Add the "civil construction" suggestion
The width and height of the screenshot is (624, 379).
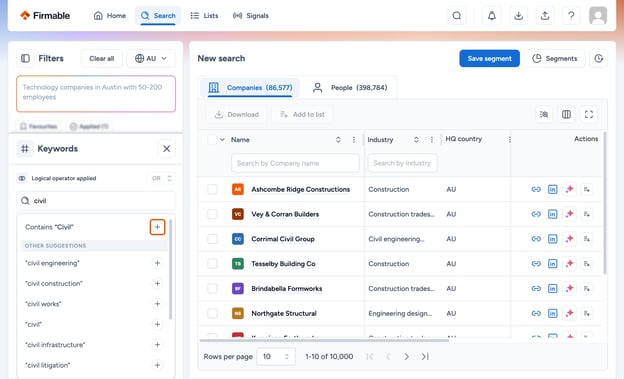pos(158,283)
